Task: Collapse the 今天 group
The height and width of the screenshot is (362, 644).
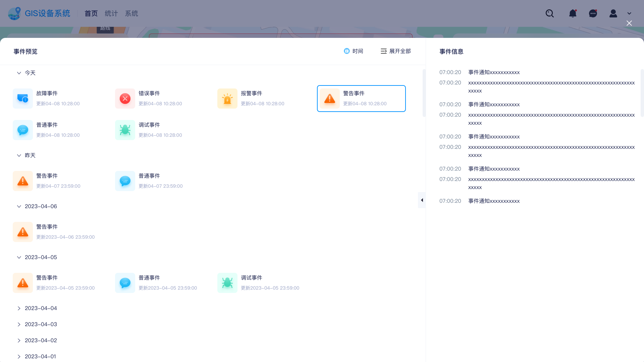Action: (x=19, y=73)
